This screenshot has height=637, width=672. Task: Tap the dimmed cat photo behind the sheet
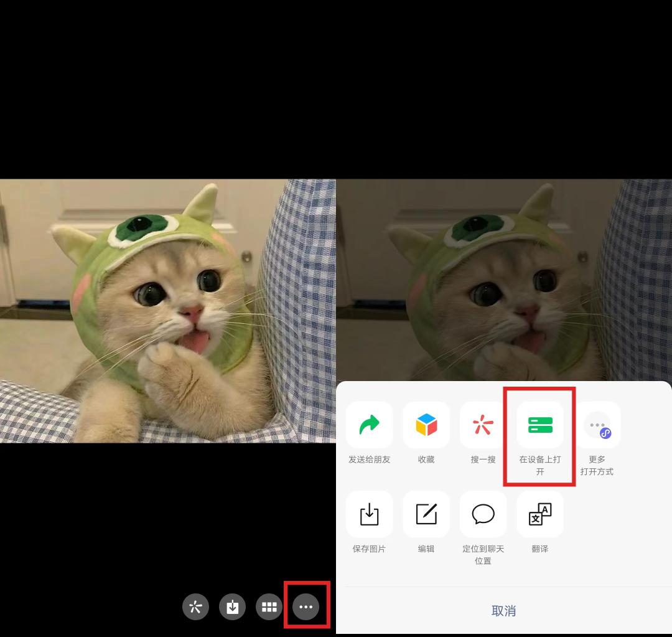tap(504, 280)
